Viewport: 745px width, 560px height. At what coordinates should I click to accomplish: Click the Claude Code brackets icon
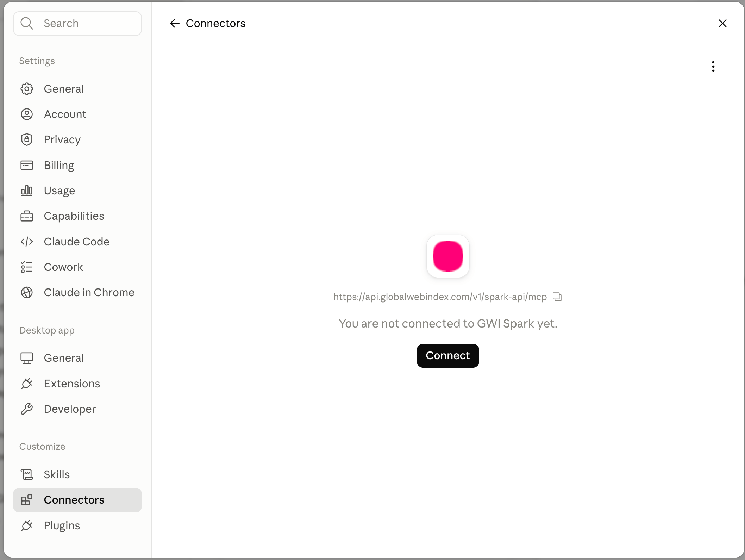point(27,242)
